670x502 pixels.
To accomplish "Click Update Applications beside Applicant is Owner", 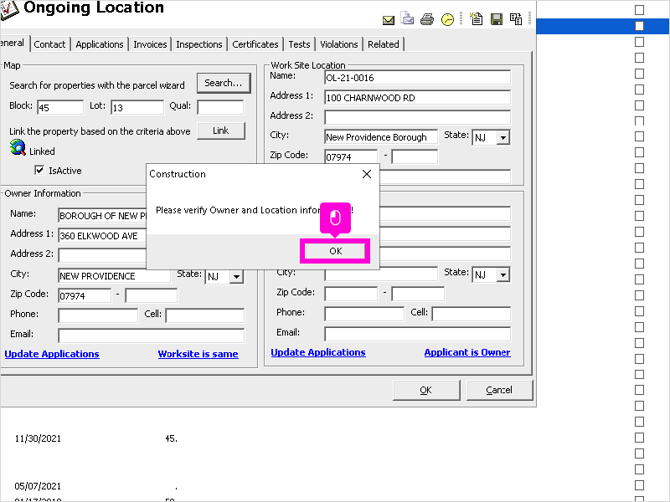I will (x=318, y=352).
